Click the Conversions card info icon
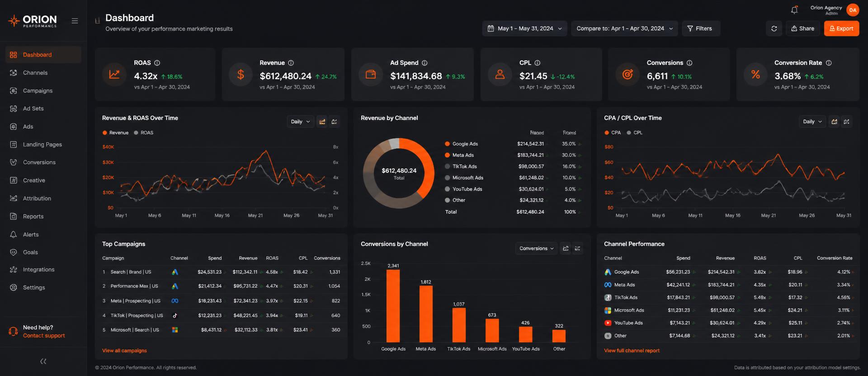 689,63
